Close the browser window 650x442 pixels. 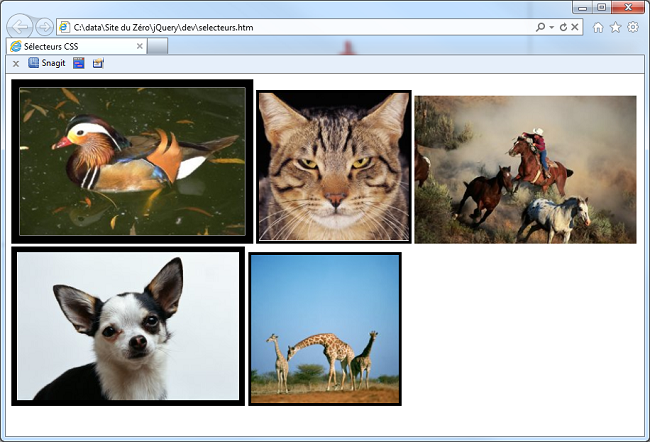(628, 7)
